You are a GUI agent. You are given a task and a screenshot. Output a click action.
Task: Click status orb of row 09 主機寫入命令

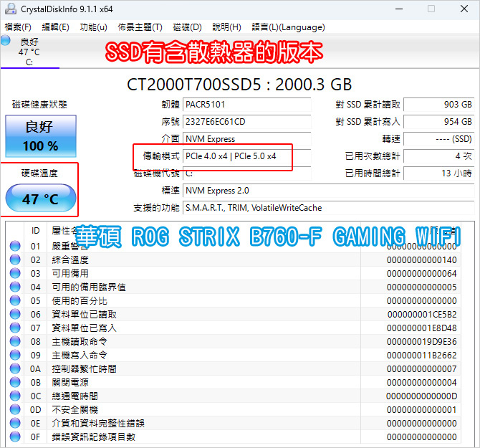(15, 355)
